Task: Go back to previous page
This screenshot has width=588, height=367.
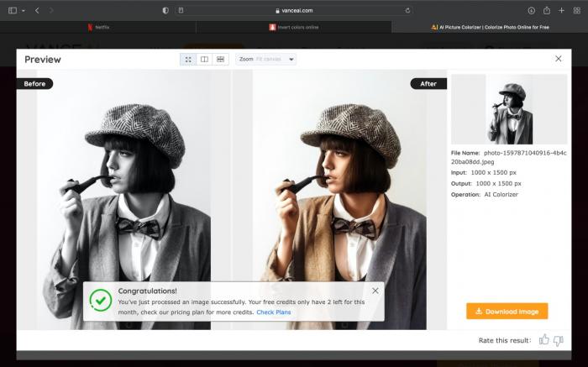Action: coord(37,10)
